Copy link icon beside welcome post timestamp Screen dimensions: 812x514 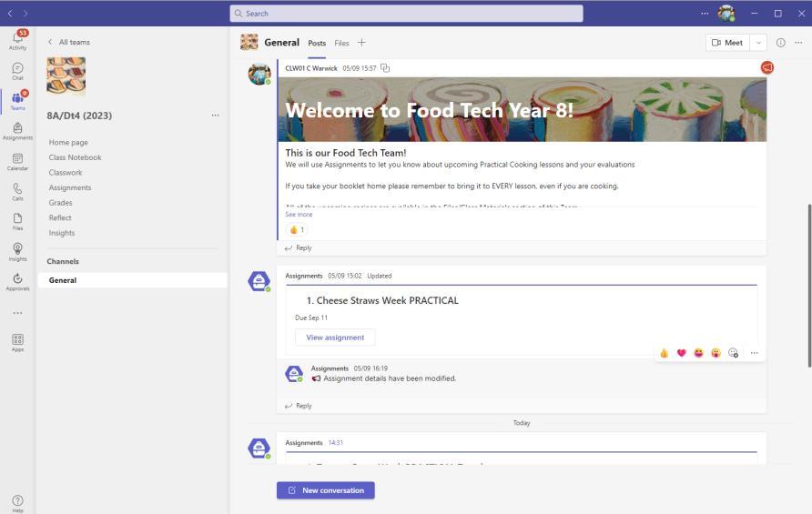tap(385, 68)
